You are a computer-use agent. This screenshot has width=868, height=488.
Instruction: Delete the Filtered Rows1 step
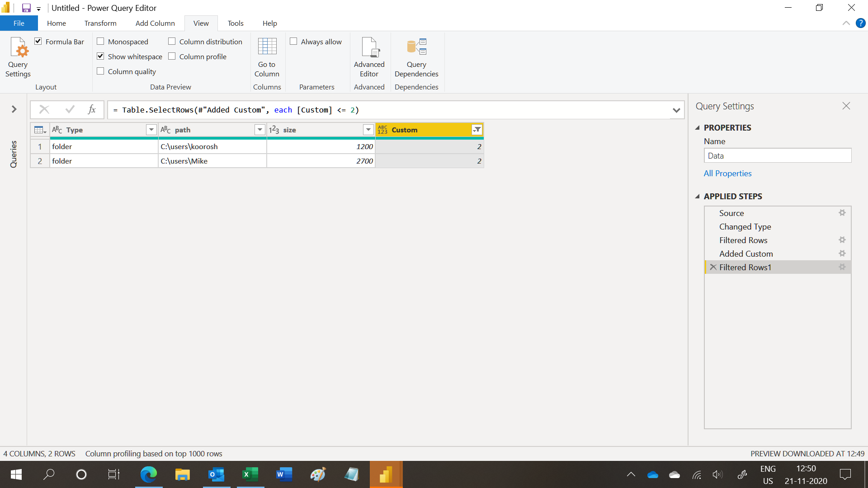(x=713, y=267)
